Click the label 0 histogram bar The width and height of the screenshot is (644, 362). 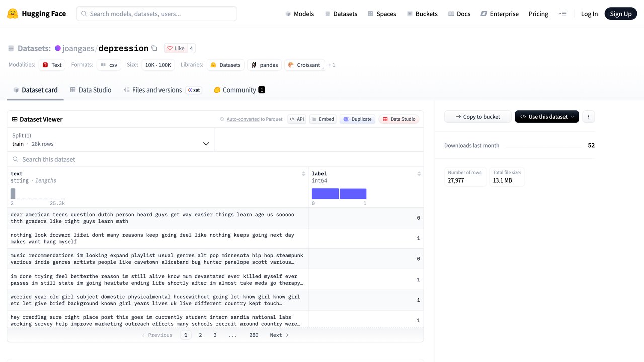coord(325,194)
